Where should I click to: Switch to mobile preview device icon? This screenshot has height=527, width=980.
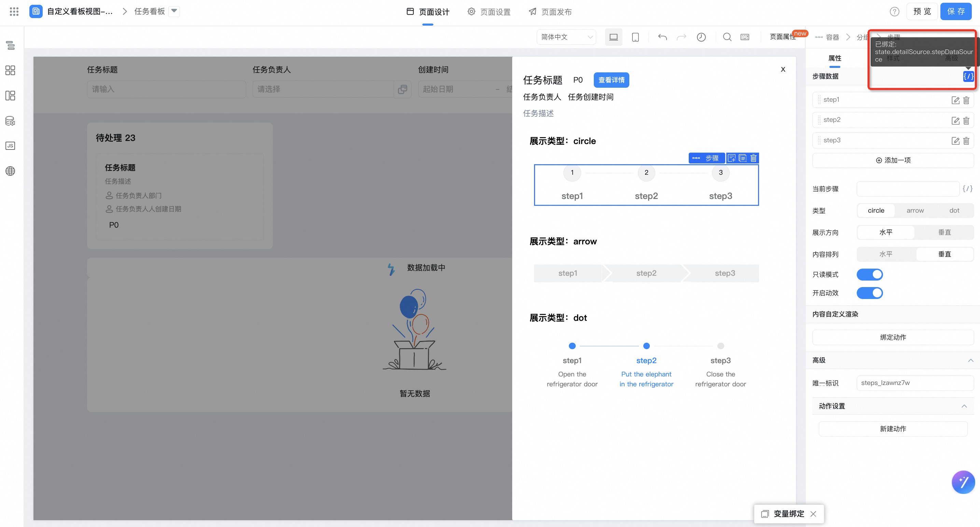pos(635,37)
